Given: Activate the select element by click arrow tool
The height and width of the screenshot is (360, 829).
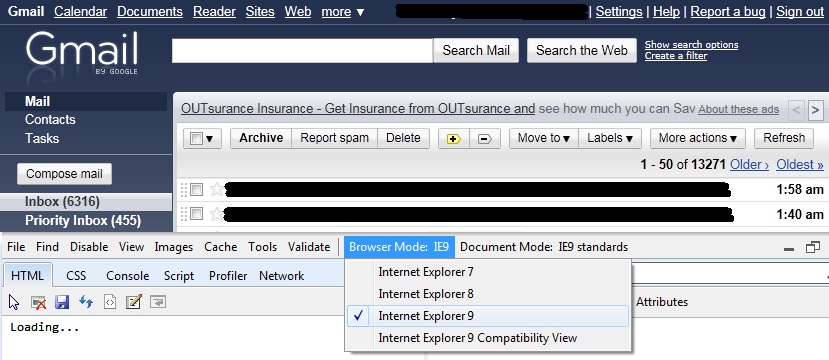Looking at the screenshot, I should point(14,302).
